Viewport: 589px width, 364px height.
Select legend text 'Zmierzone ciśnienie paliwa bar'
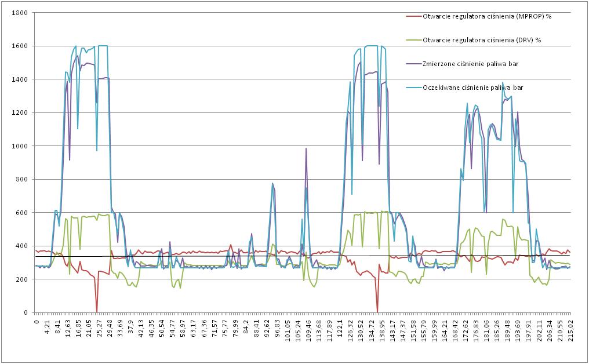pyautogui.click(x=471, y=64)
